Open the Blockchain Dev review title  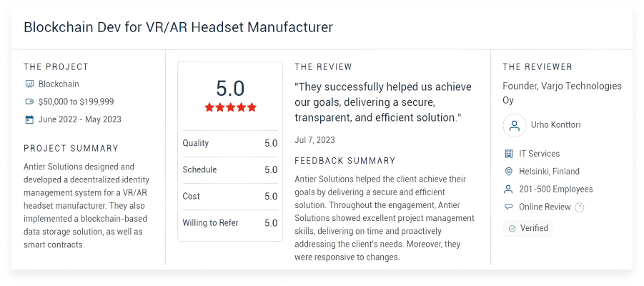click(178, 28)
